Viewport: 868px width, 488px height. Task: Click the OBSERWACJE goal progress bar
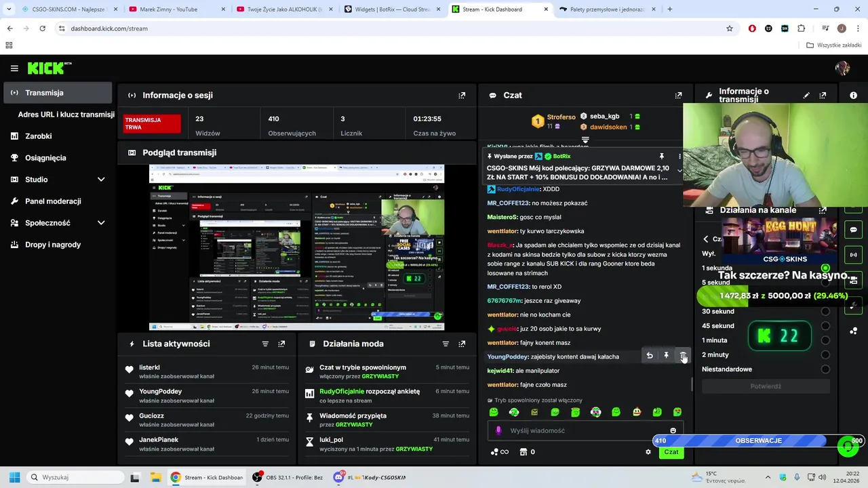point(758,441)
